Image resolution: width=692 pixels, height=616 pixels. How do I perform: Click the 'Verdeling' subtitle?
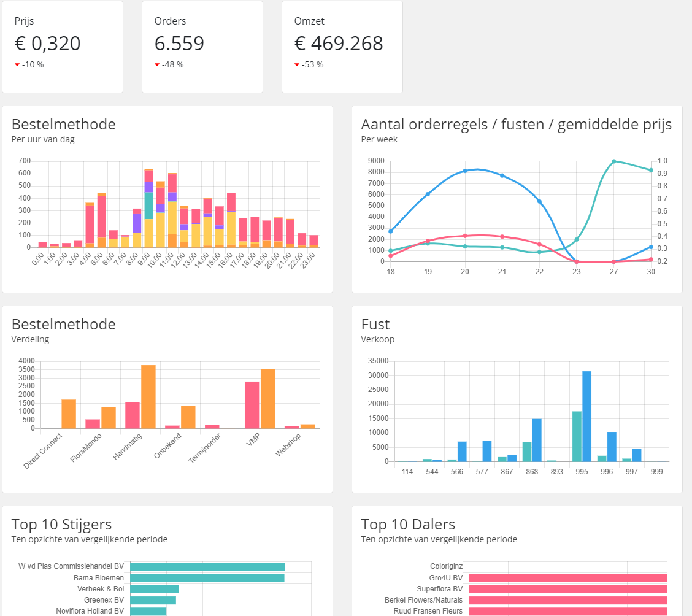[31, 339]
